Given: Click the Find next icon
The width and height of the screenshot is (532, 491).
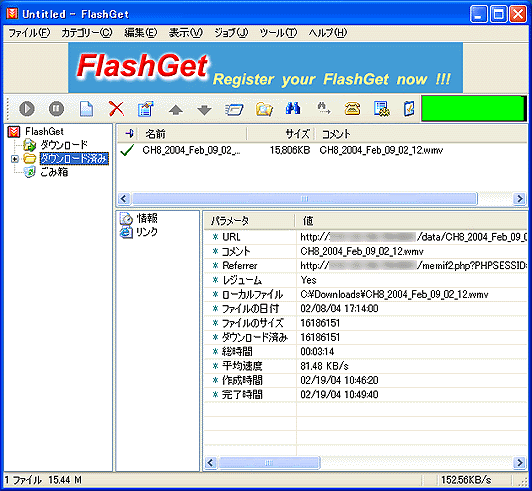Looking at the screenshot, I should [x=323, y=108].
